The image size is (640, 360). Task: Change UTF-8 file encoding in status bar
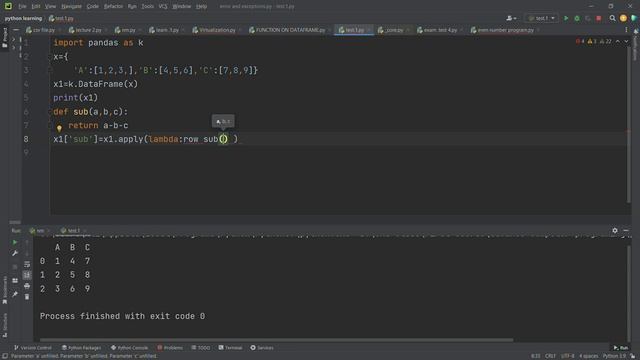point(567,356)
